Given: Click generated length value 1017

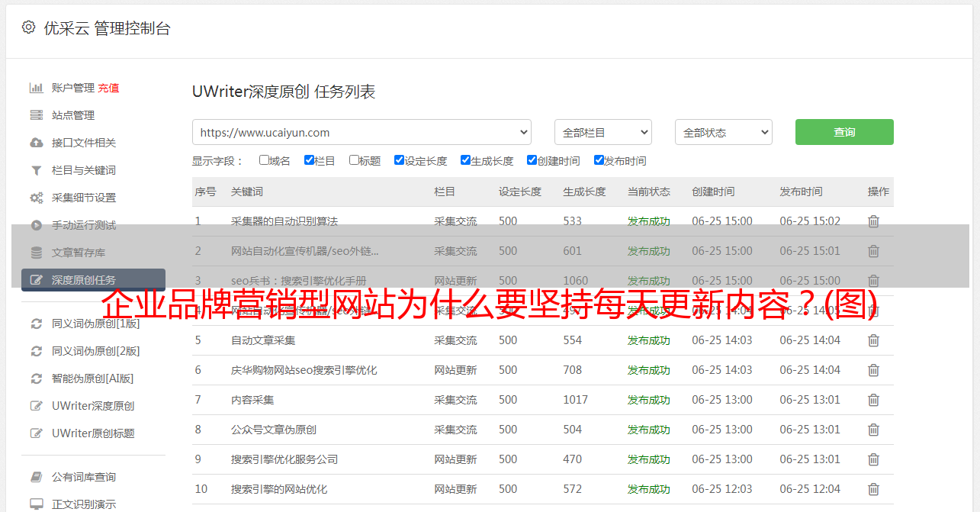Looking at the screenshot, I should (x=576, y=400).
